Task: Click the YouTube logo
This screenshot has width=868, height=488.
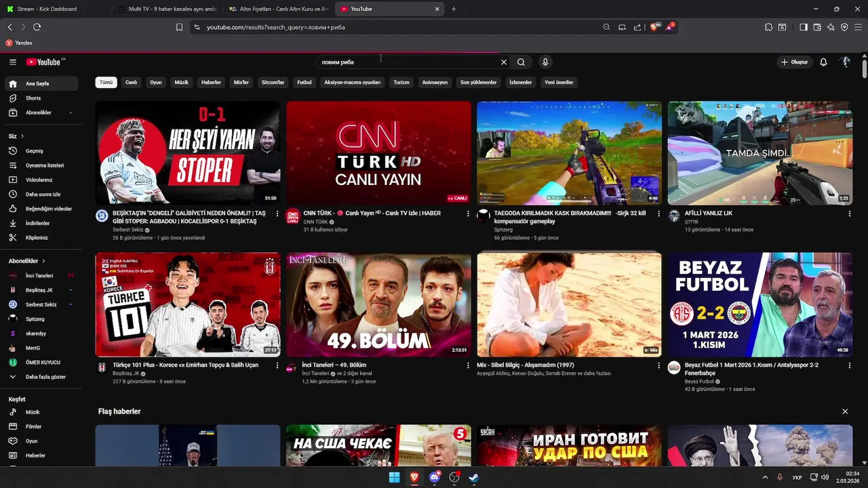Action: 45,62
